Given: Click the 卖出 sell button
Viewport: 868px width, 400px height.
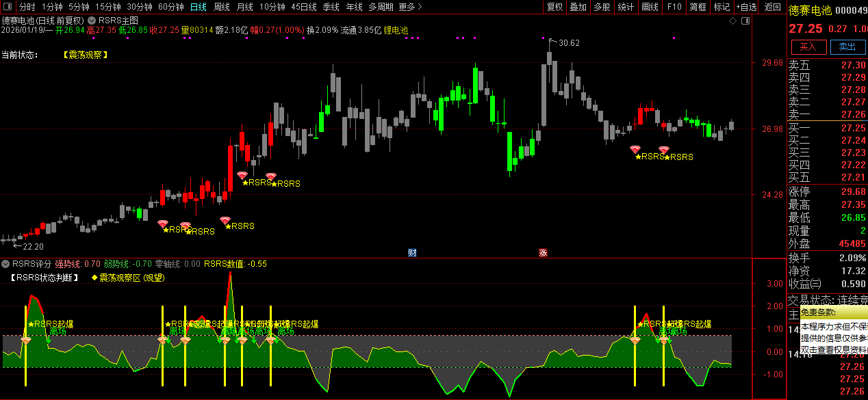Looking at the screenshot, I should (x=847, y=46).
